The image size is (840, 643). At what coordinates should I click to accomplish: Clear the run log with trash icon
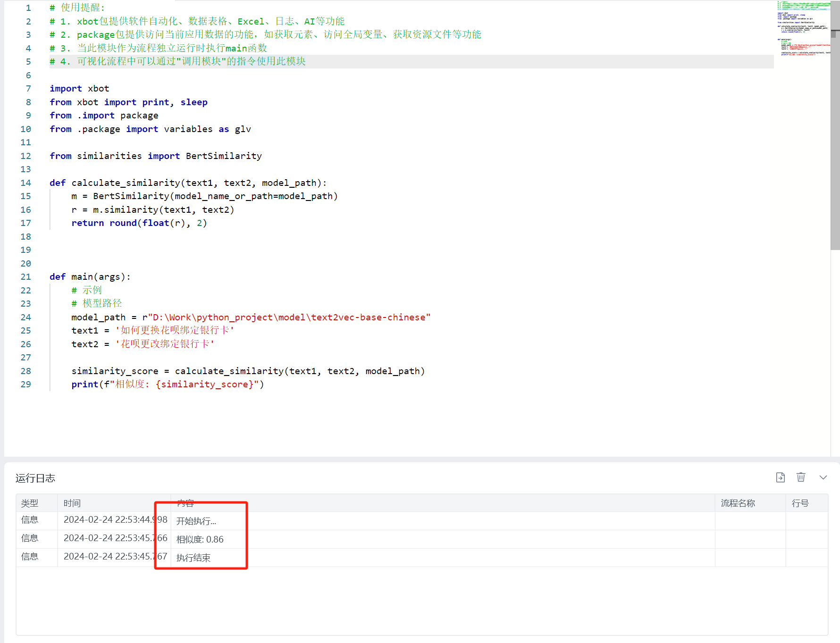point(801,477)
